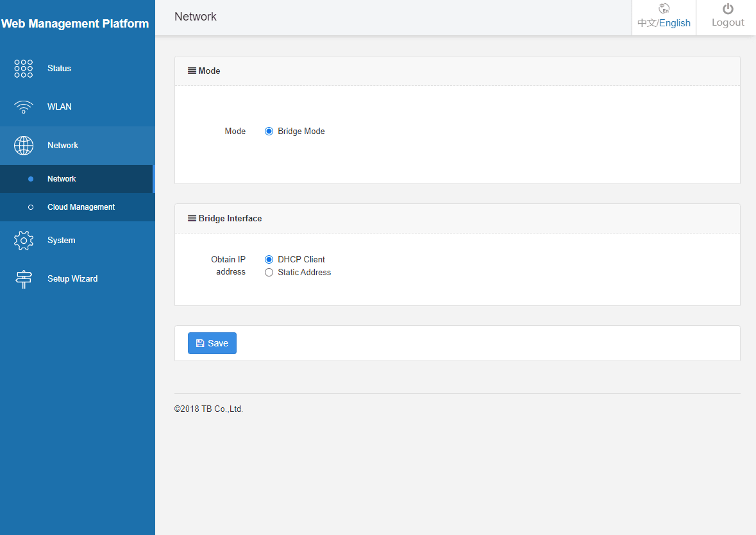
Task: Select the Static Address option
Action: 269,273
